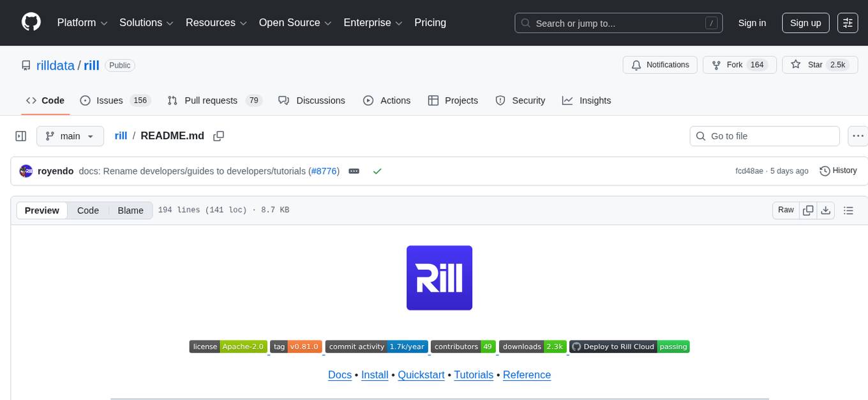
Task: Open the Quickstart link
Action: (421, 375)
